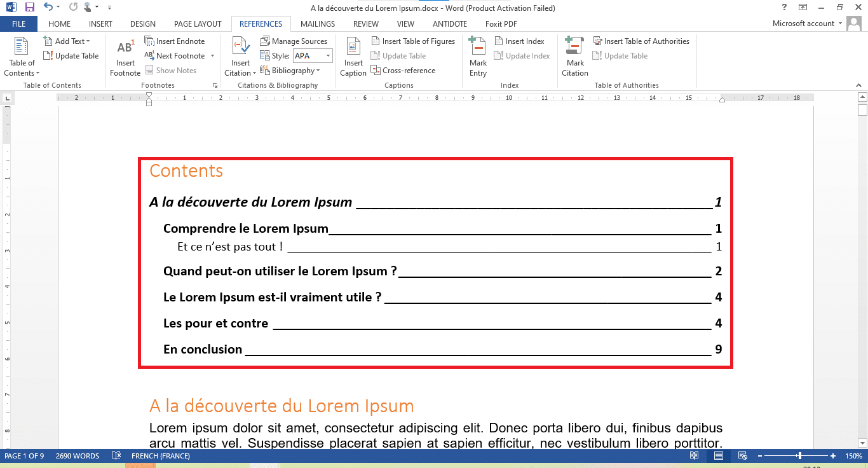The width and height of the screenshot is (868, 468).
Task: Open Bibliography dropdown arrow
Action: coord(318,71)
